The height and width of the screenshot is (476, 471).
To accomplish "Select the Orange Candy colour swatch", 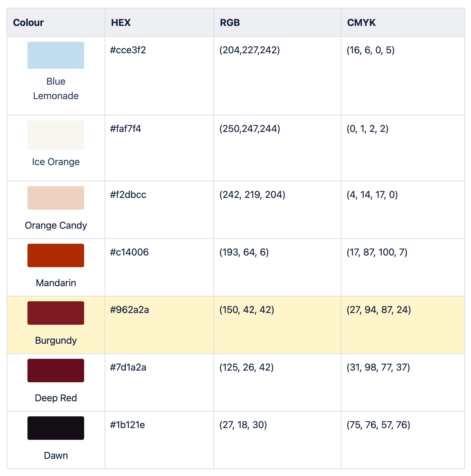I will point(56,198).
